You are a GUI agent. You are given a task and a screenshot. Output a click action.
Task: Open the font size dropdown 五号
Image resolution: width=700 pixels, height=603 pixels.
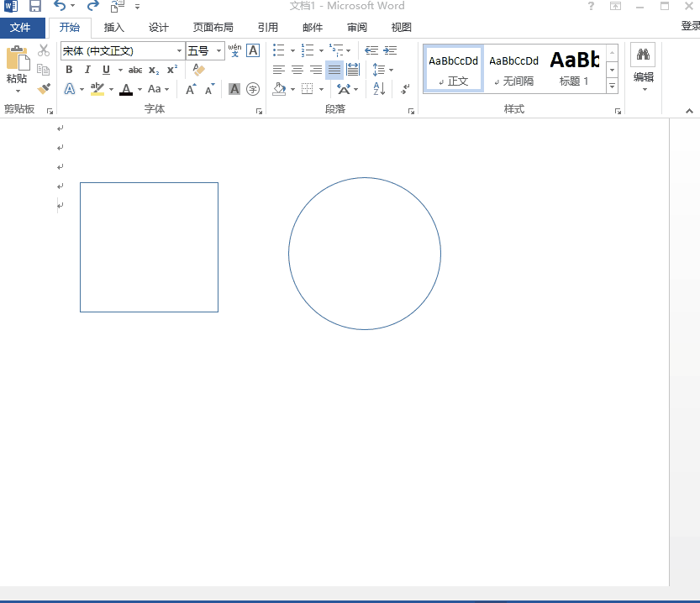point(219,51)
